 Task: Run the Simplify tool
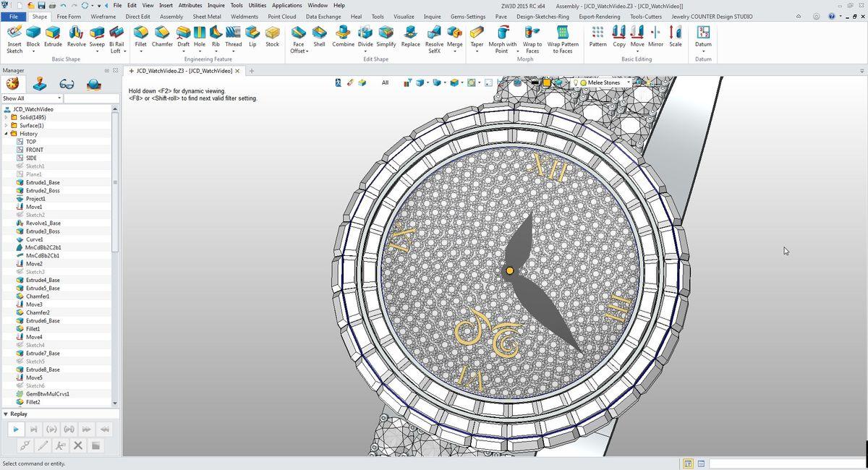386,38
